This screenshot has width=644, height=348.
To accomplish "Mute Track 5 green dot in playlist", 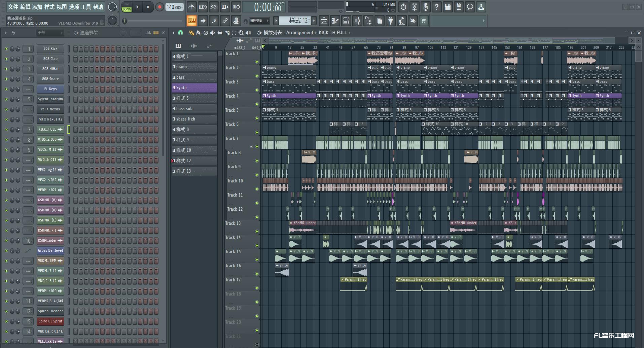I will [x=257, y=118].
